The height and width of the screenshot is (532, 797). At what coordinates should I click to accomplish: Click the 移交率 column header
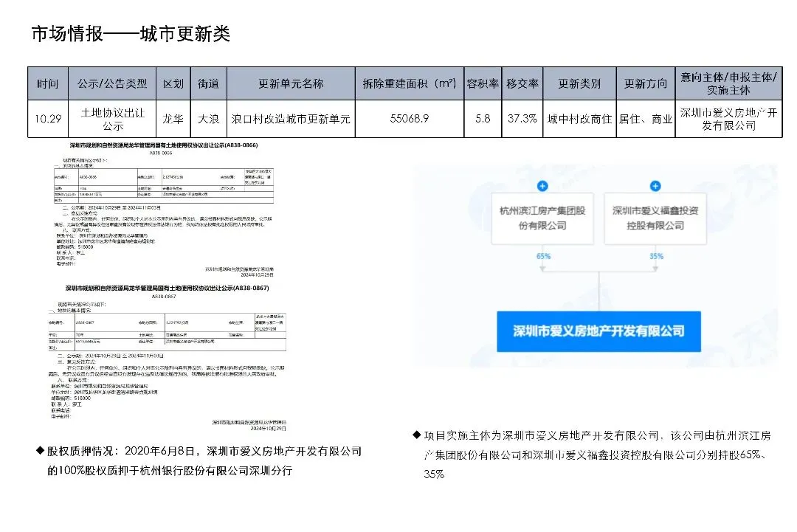(x=522, y=83)
